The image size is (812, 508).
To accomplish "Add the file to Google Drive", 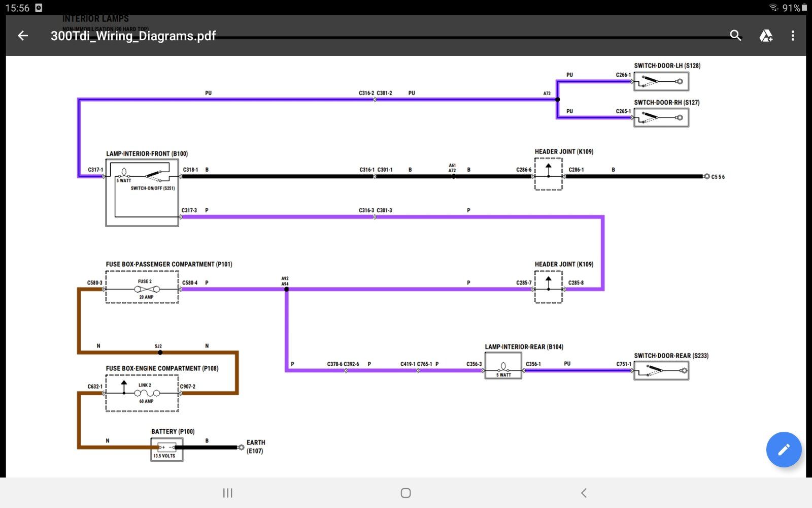I will point(765,36).
